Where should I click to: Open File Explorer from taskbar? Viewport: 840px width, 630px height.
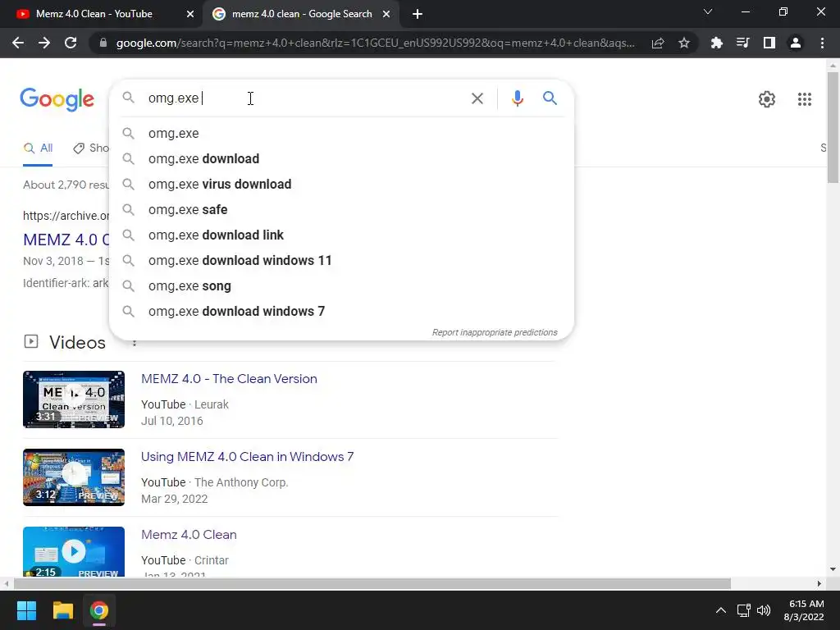[x=62, y=610]
